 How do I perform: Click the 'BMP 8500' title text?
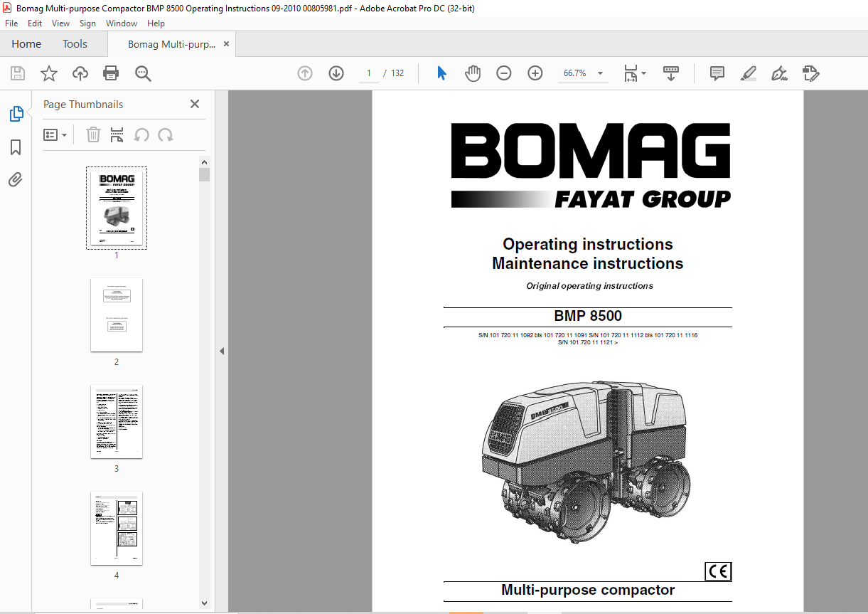pyautogui.click(x=588, y=317)
